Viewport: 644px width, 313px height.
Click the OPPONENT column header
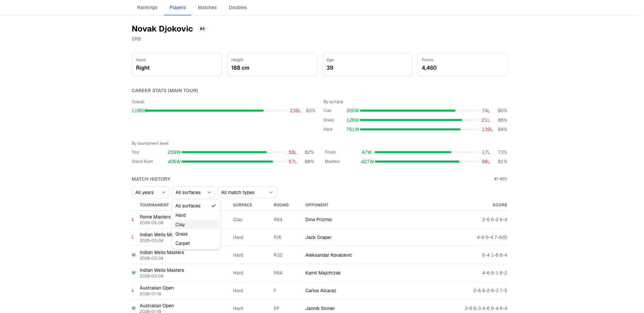pyautogui.click(x=317, y=205)
